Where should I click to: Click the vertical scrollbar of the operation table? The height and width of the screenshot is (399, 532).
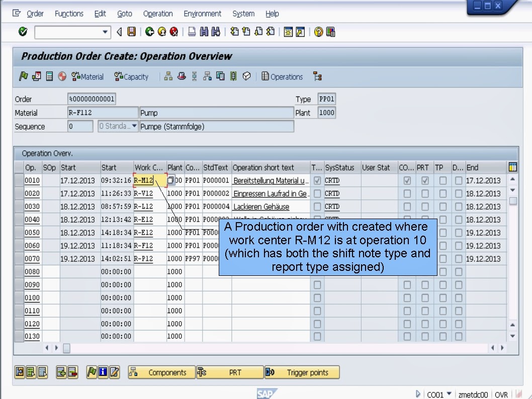pyautogui.click(x=513, y=251)
